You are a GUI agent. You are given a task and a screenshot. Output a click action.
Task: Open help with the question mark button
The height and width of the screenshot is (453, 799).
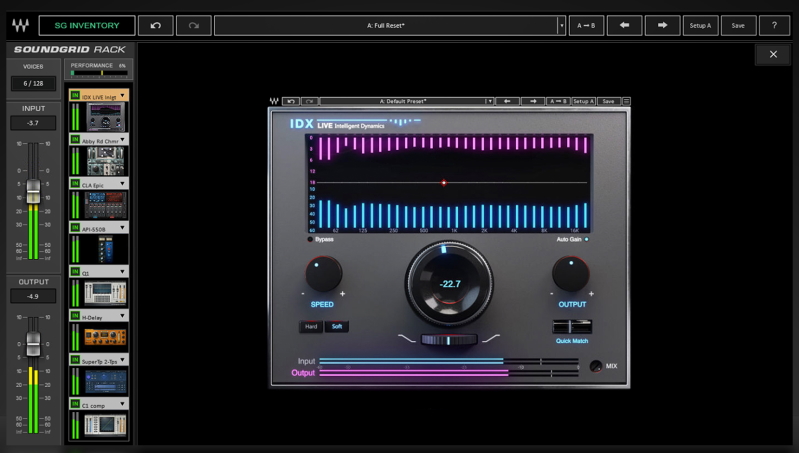(x=774, y=25)
